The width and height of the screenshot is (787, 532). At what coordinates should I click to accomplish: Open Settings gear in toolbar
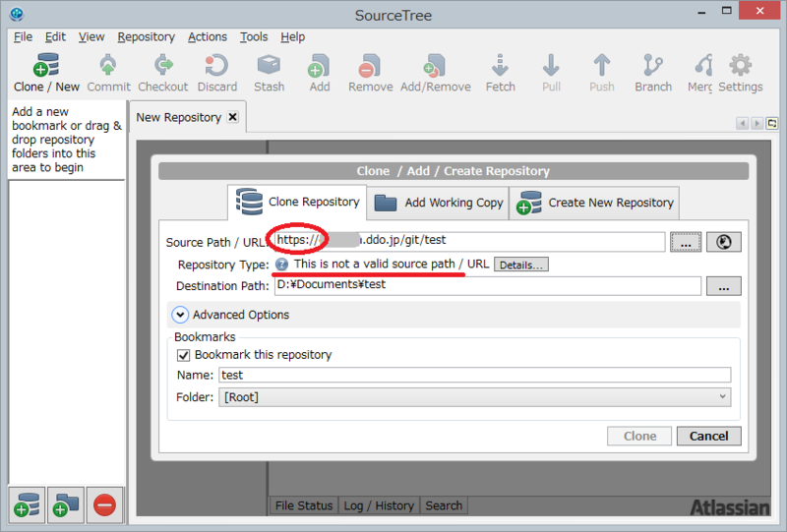pyautogui.click(x=741, y=65)
